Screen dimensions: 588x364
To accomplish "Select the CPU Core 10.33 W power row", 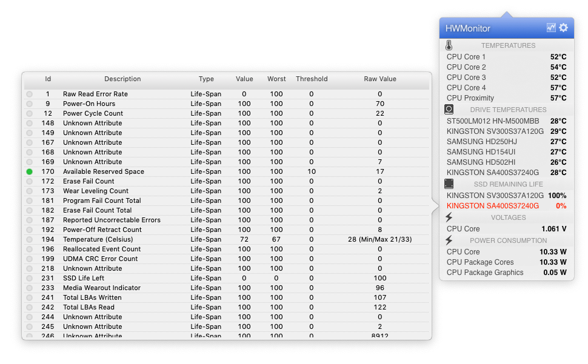I will point(507,252).
